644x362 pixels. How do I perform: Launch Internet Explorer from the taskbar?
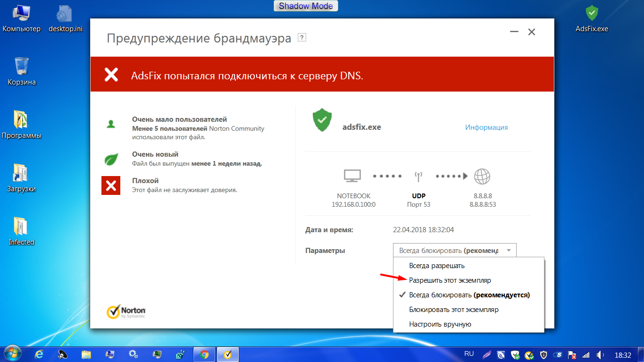click(40, 354)
